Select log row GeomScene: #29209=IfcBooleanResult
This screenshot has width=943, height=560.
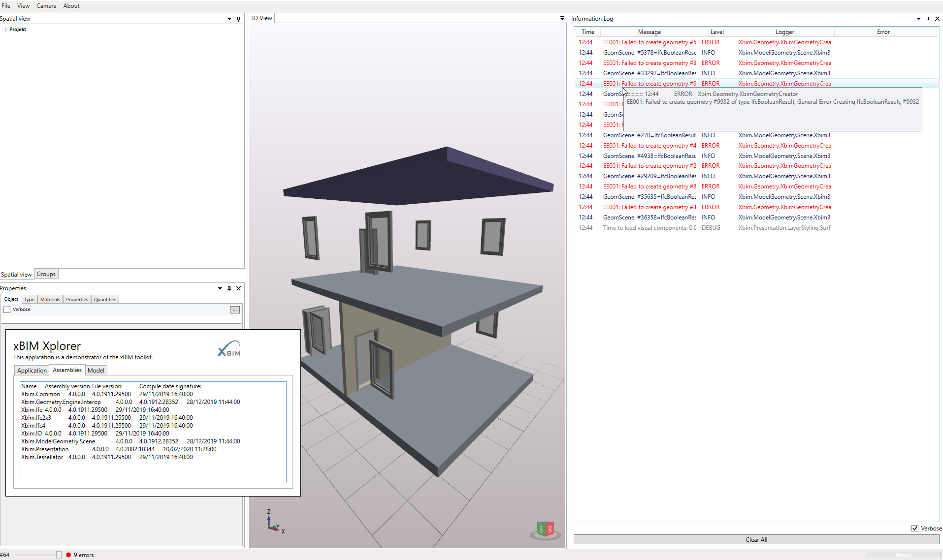coord(756,176)
